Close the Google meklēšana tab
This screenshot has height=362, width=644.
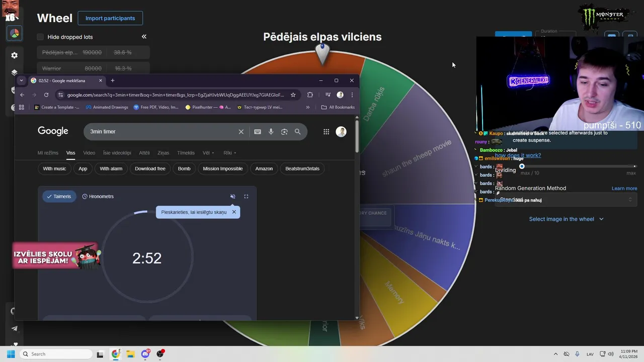[101, 80]
